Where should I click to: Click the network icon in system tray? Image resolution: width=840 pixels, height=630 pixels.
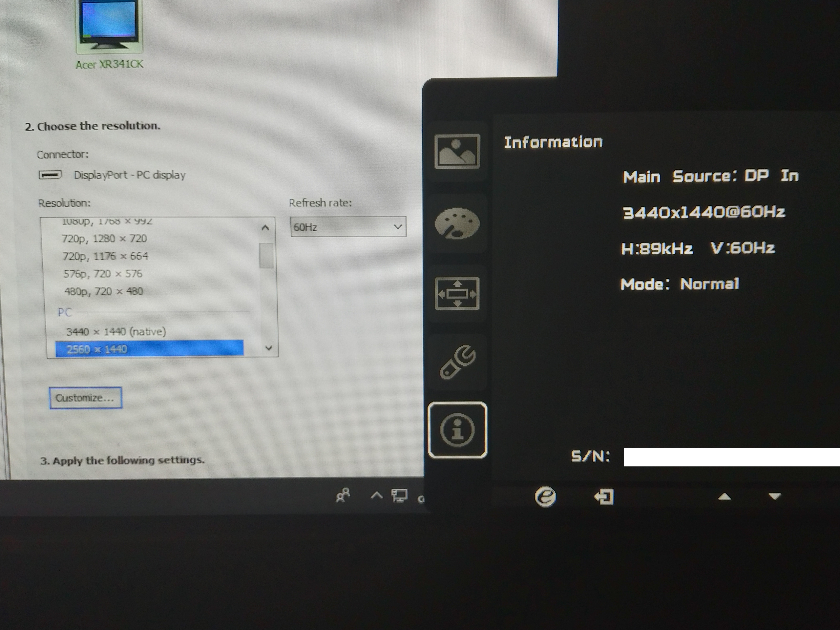(x=399, y=496)
